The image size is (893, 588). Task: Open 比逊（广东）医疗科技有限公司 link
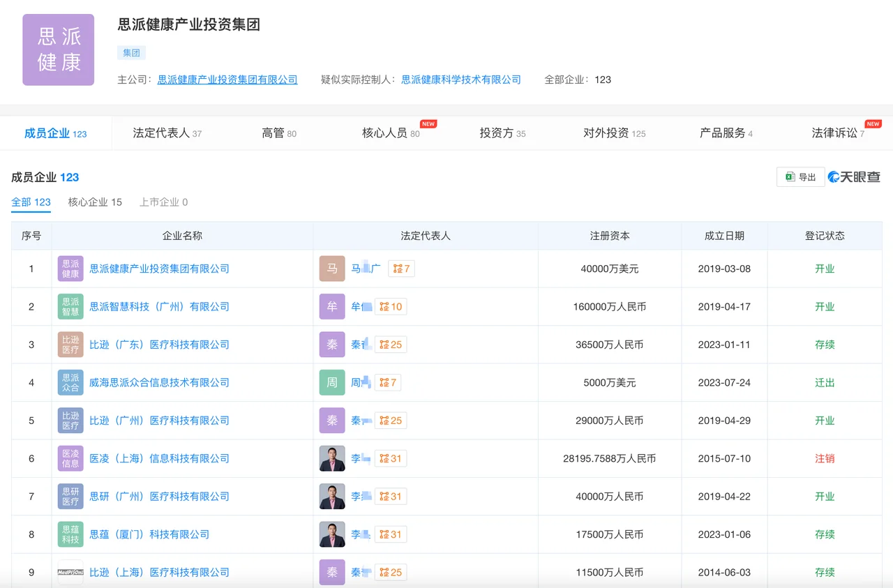[x=159, y=345]
